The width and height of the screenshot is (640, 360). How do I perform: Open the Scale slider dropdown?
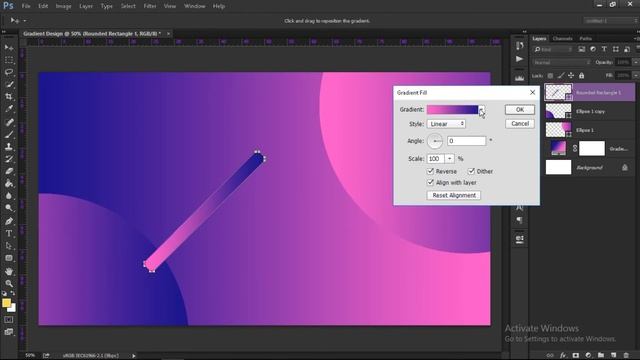[449, 158]
